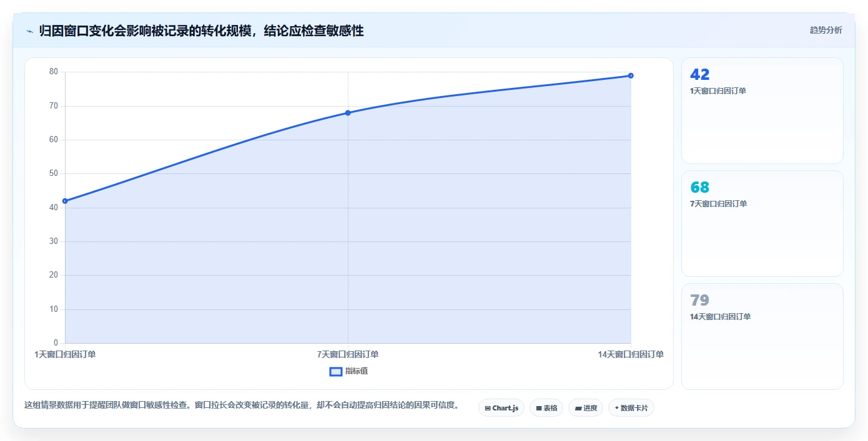
Task: Open the card showing value 79
Action: [762, 336]
